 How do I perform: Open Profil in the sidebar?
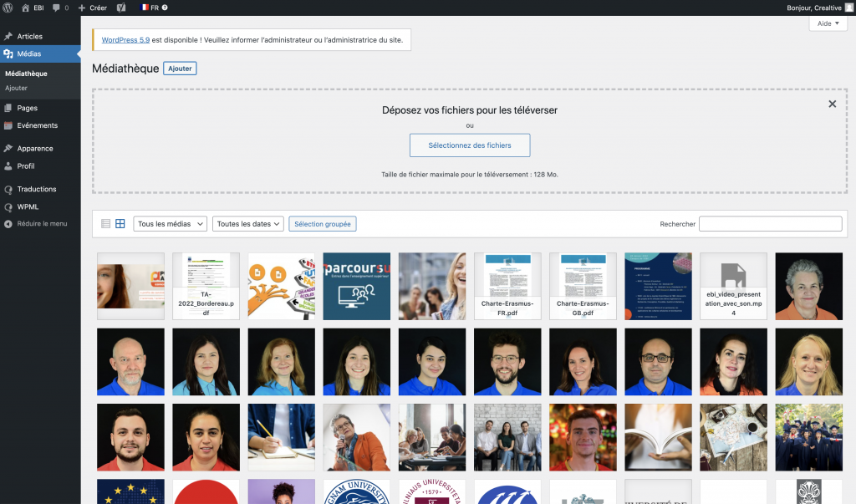point(40,166)
